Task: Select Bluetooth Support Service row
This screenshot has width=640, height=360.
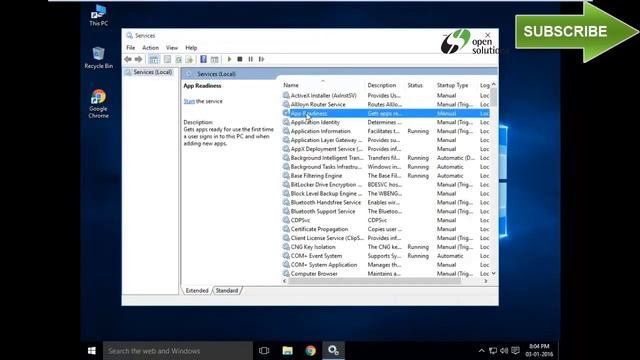Action: tap(385, 211)
